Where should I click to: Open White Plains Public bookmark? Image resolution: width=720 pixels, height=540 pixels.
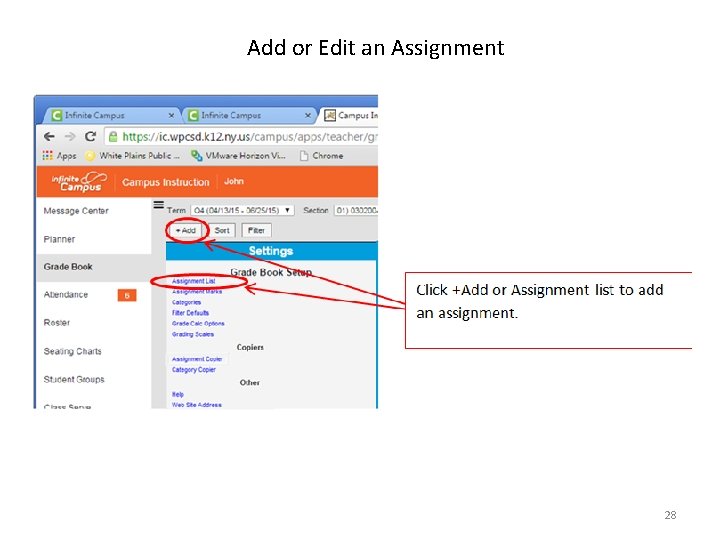pos(133,156)
